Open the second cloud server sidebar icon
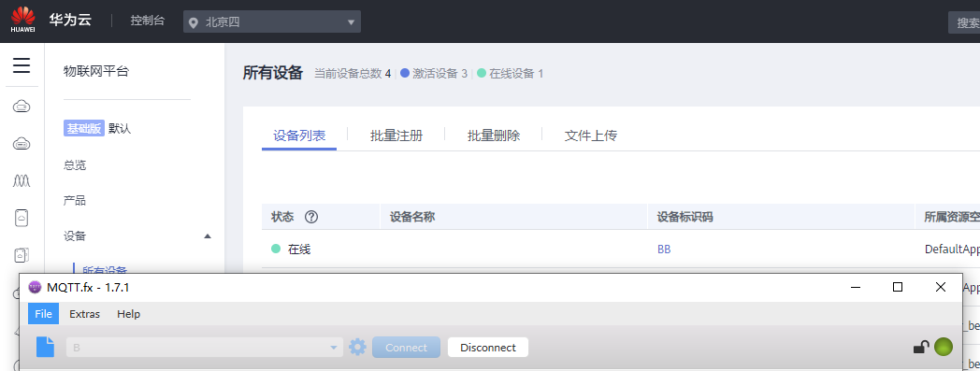 [22, 144]
